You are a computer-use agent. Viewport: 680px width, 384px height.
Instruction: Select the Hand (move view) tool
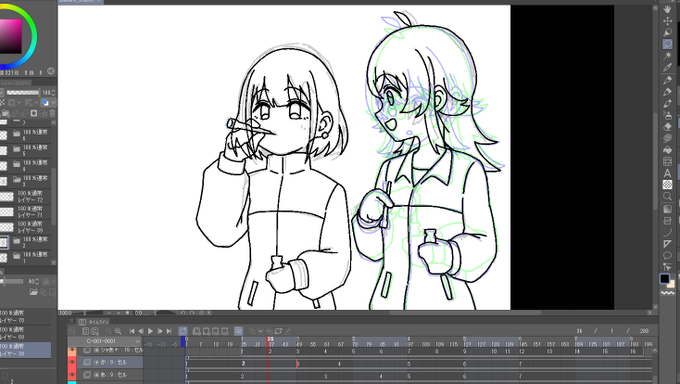[667, 10]
